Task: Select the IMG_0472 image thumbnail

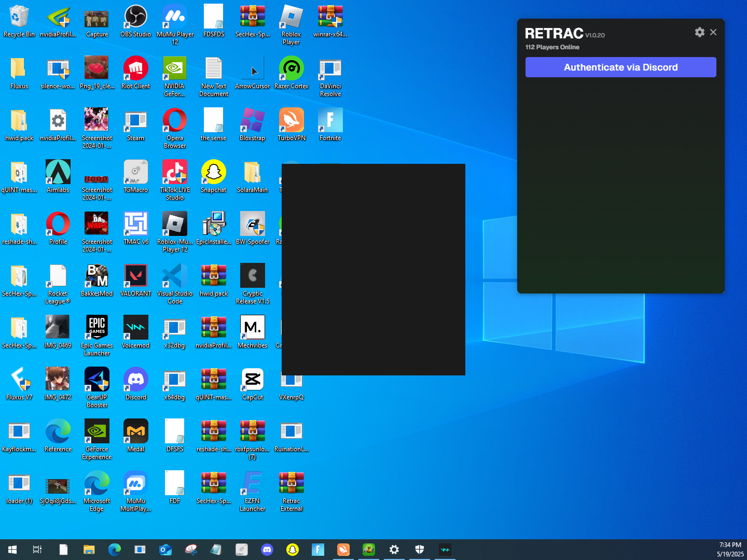Action: (x=58, y=384)
